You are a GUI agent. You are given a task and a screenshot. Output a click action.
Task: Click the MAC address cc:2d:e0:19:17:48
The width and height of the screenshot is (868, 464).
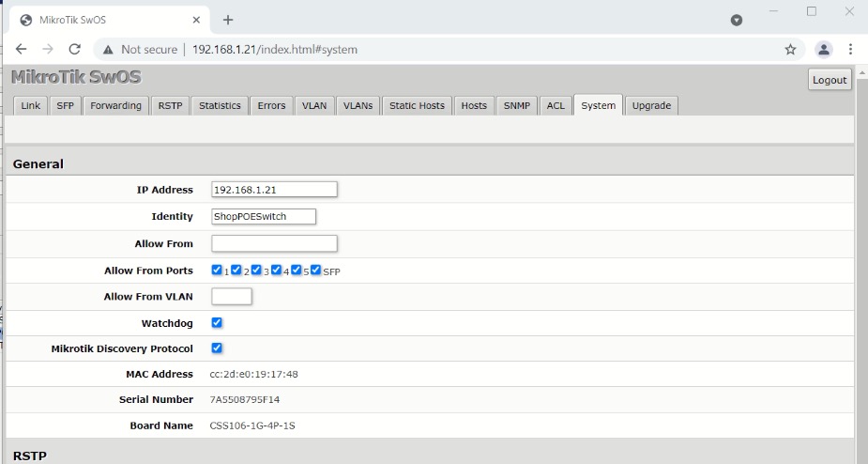click(x=253, y=374)
